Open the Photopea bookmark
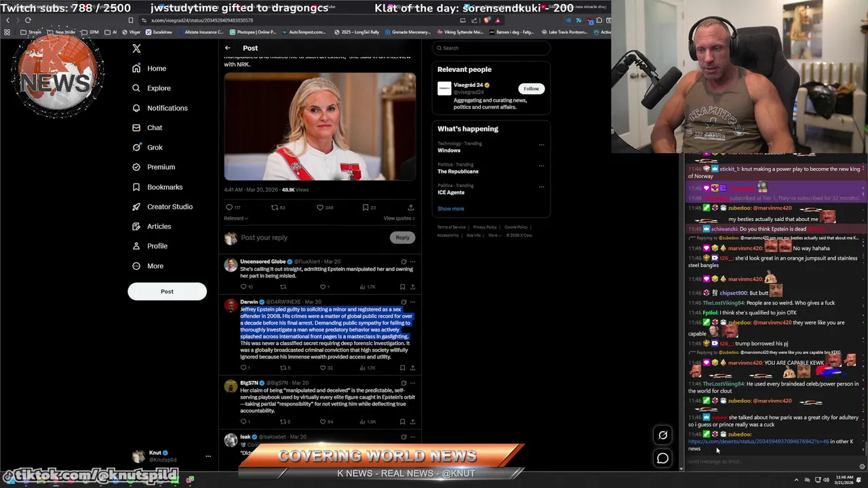868x488 pixels. pyautogui.click(x=253, y=32)
